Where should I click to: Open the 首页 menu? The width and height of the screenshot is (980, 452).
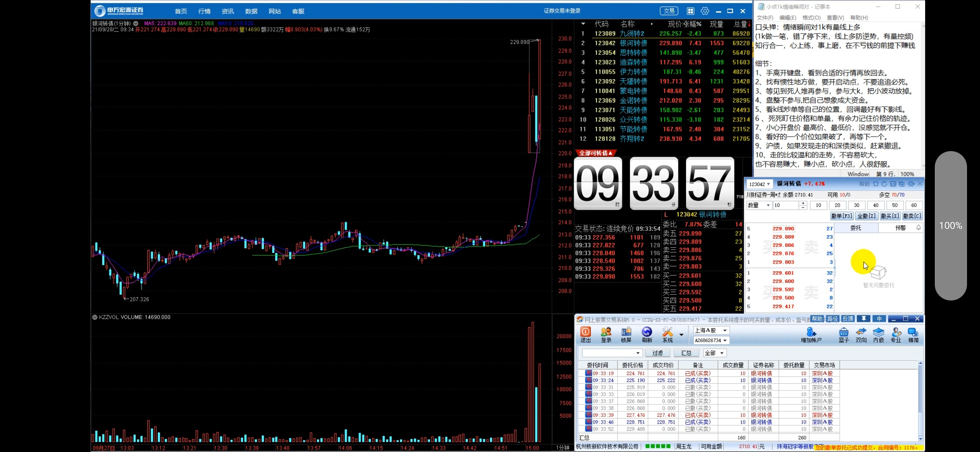pos(181,11)
